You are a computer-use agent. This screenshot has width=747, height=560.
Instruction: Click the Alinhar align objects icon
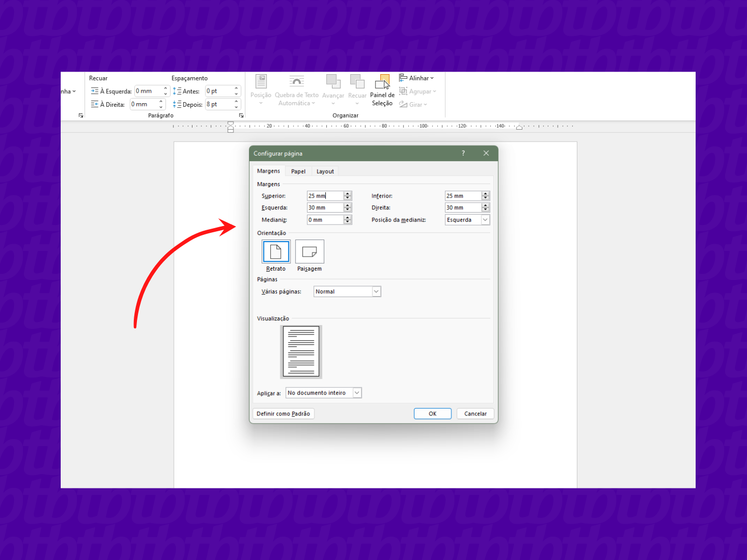point(403,78)
